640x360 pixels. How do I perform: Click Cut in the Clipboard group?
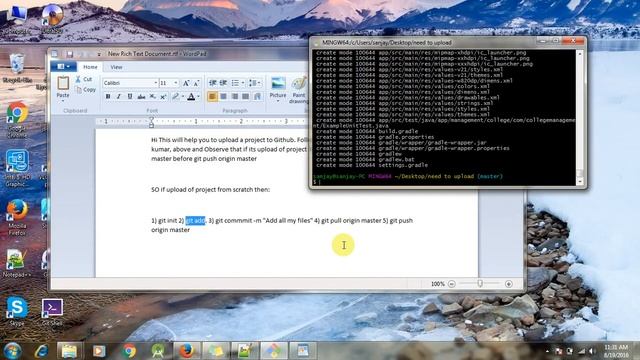click(x=84, y=79)
